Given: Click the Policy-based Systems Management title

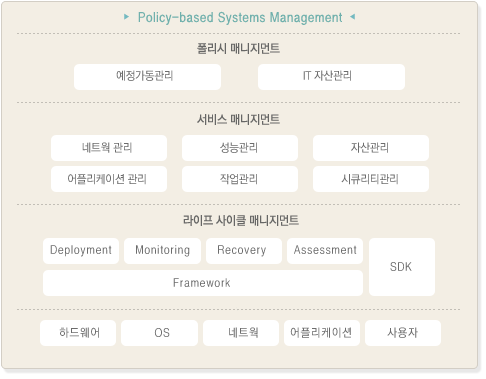Looking at the screenshot, I should [x=240, y=18].
